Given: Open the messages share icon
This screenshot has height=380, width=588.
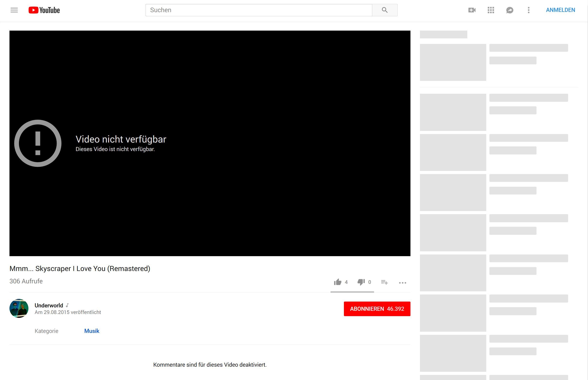Looking at the screenshot, I should pos(510,10).
